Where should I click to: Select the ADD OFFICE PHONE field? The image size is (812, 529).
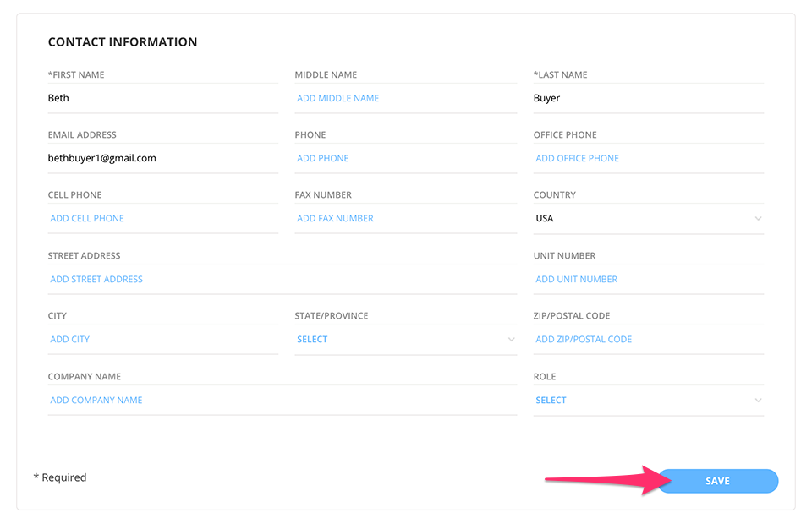(577, 158)
